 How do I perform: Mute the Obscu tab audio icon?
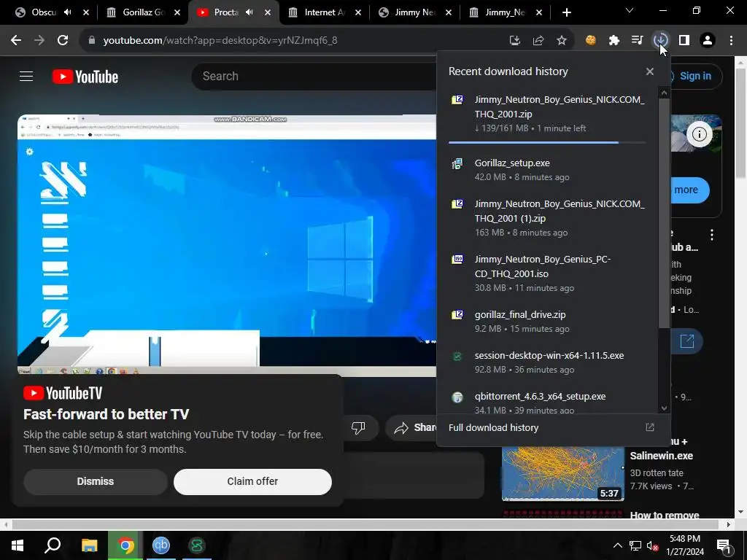click(68, 12)
